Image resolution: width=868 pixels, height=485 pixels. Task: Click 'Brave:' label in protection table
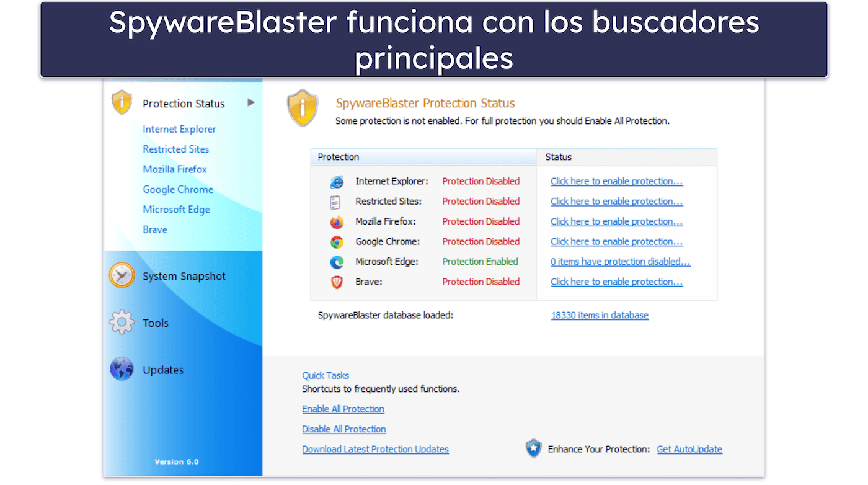click(369, 282)
